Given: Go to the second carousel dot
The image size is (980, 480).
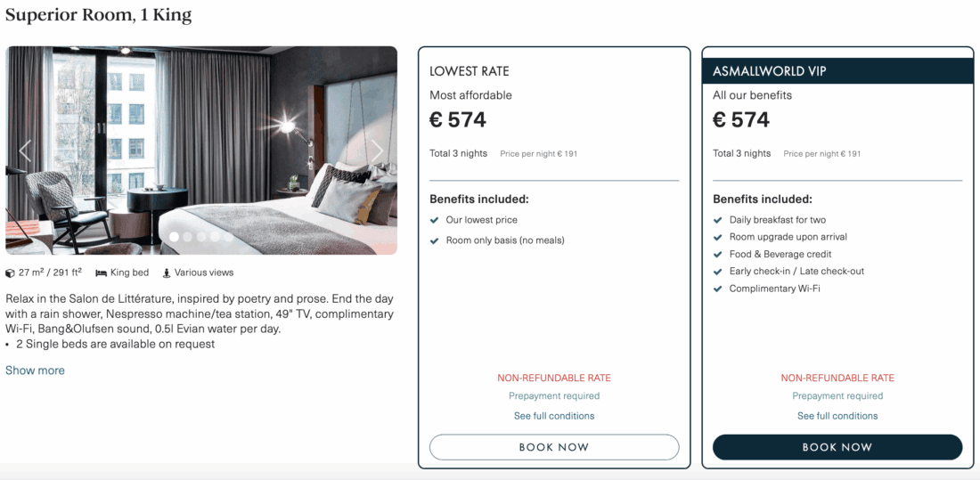Looking at the screenshot, I should click(188, 237).
